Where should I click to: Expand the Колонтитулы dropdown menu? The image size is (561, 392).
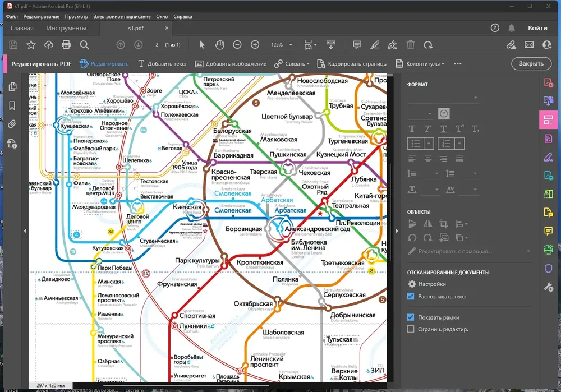tap(420, 64)
